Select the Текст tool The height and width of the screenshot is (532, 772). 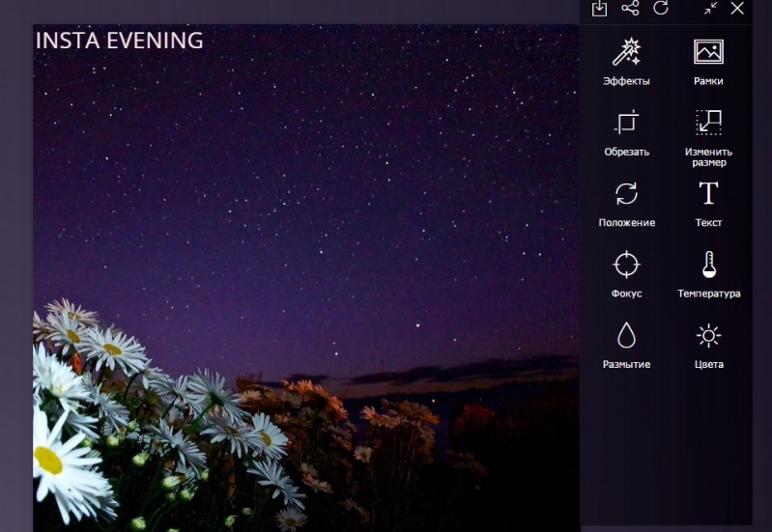708,205
